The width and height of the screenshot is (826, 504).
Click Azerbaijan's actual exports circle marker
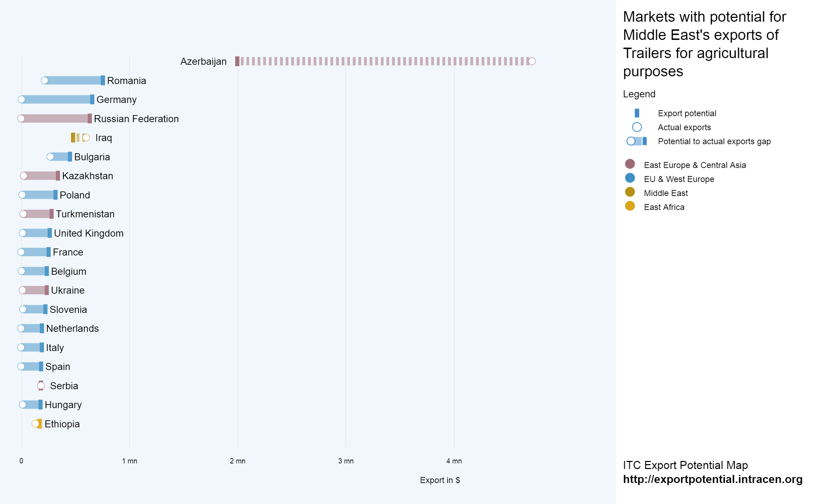click(x=532, y=61)
